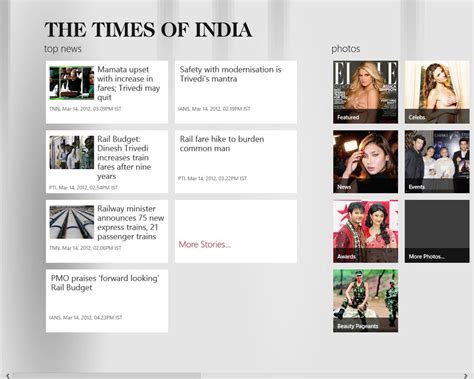Screen dimensions: 474x379
Task: Open Safety with modernisation is Trivedi's mantra
Action: [x=236, y=92]
